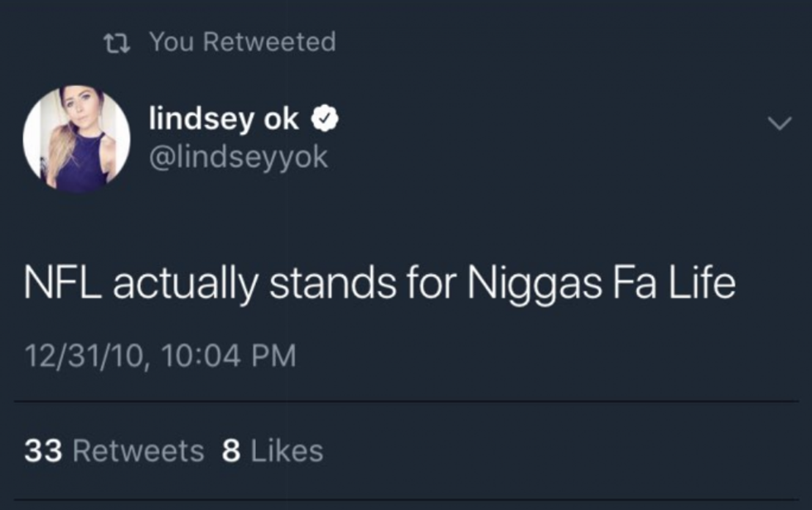
Task: View the list of 8 Likes
Action: tap(273, 451)
